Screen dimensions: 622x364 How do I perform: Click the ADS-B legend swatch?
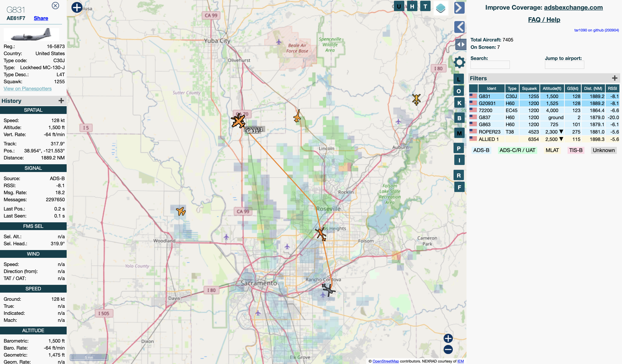coord(481,150)
